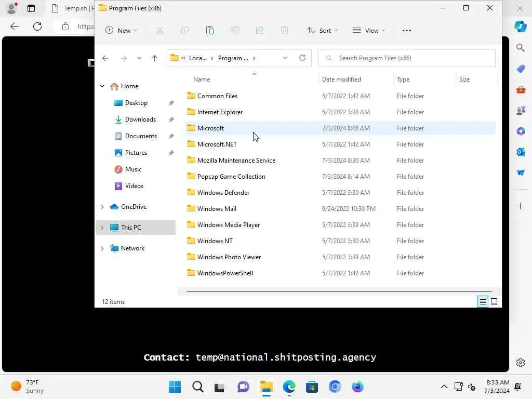Add a tool to Edge sidebar plus button
532x399 pixels.
pos(521,206)
